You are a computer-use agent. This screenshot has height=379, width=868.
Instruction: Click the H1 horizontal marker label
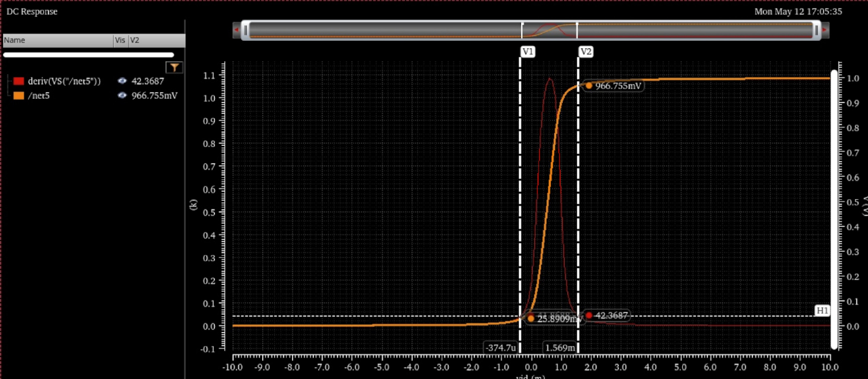point(822,310)
